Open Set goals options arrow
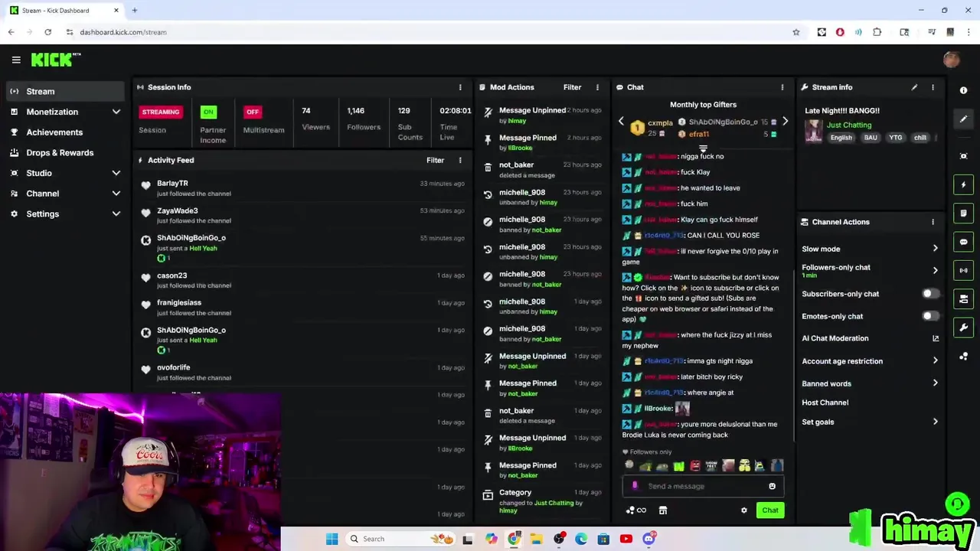This screenshot has width=980, height=551. pos(935,422)
